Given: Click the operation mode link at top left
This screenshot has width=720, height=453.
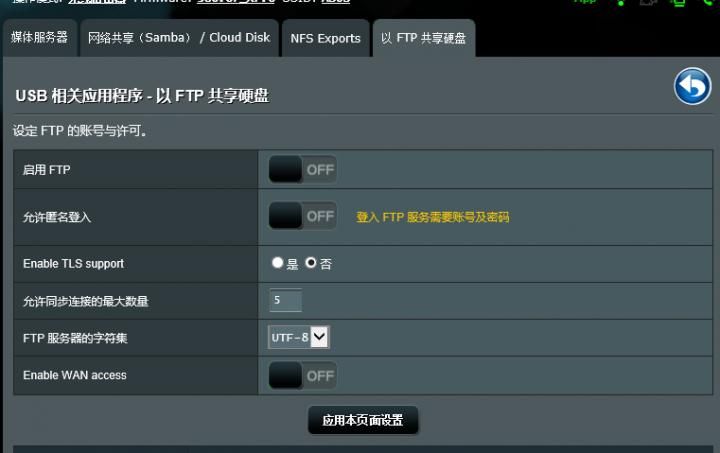Looking at the screenshot, I should (97, 1).
